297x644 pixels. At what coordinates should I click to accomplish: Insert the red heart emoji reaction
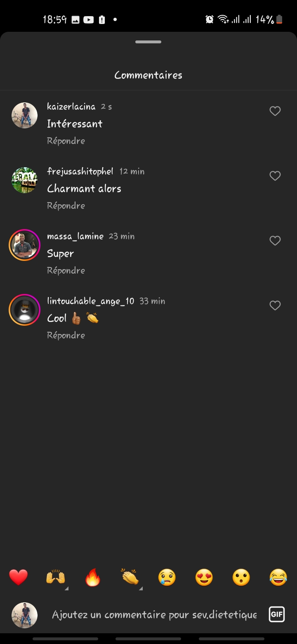(19, 577)
